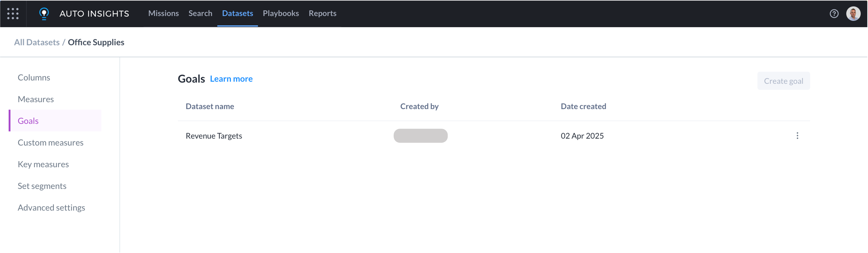Click the Dataset name column header
The width and height of the screenshot is (868, 253).
click(210, 106)
